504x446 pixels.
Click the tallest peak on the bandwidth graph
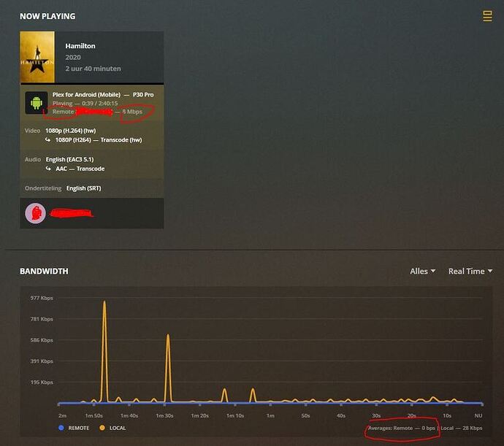click(104, 303)
